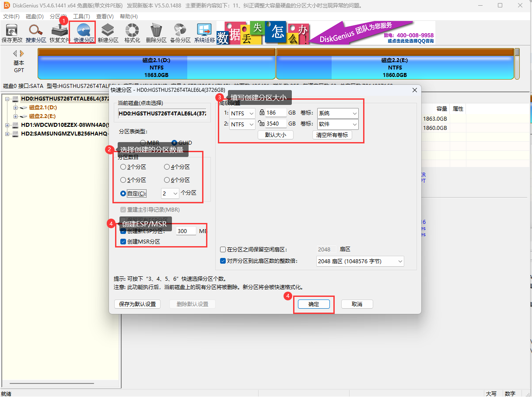Open the 帮助(H) menu

(129, 17)
